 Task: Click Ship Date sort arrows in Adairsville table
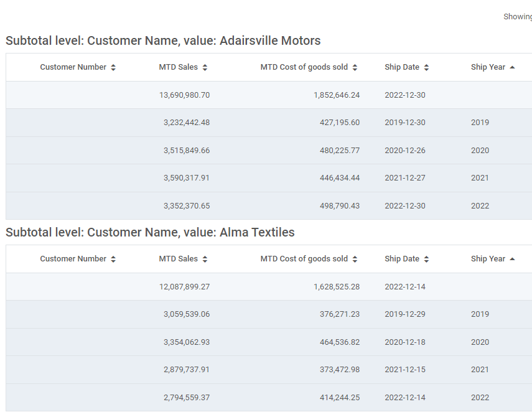tap(426, 67)
